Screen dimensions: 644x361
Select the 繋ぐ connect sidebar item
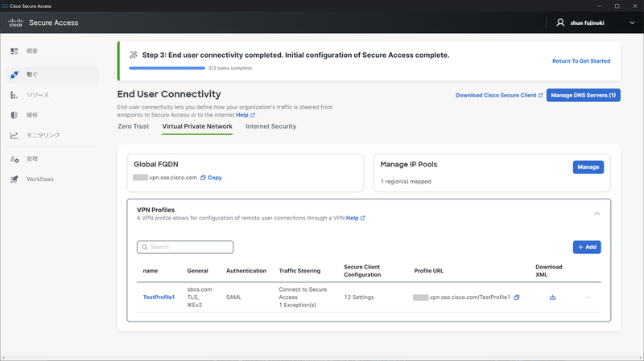coord(52,75)
